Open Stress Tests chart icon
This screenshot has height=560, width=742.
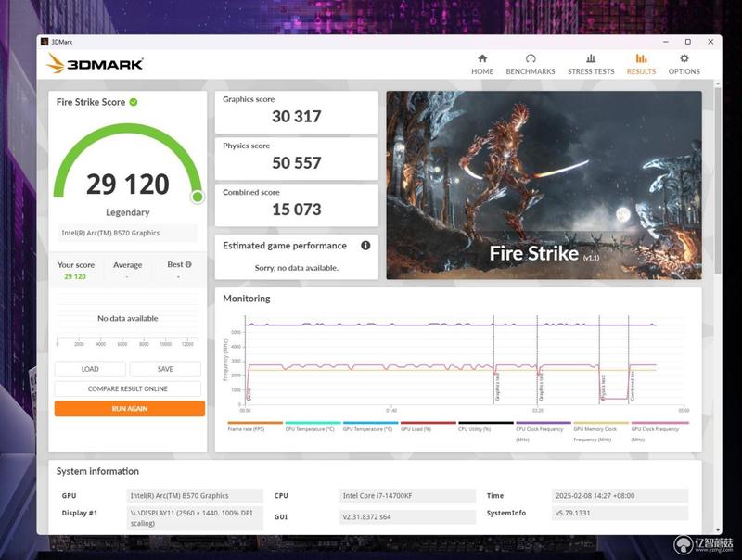click(x=591, y=58)
